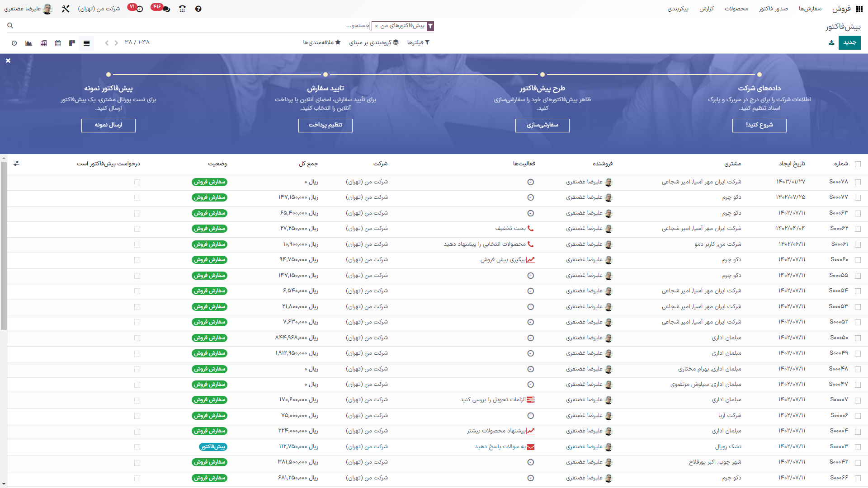Open the debug tools wrench icon
This screenshot has width=868, height=488.
click(x=66, y=9)
